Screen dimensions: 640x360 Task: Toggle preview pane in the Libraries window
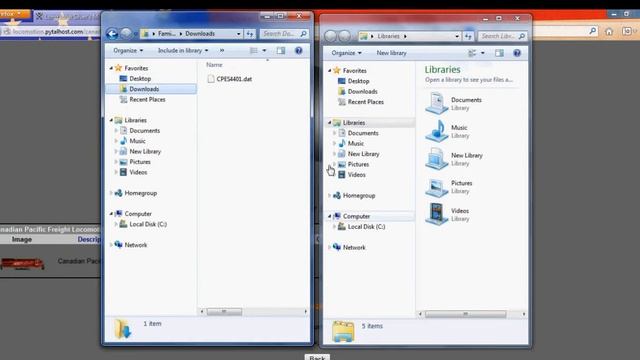pos(499,53)
